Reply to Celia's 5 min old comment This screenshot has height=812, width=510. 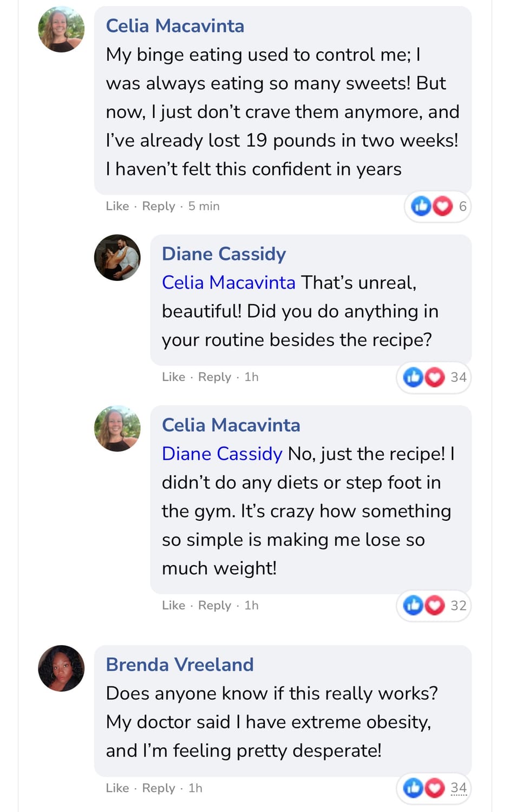point(158,206)
